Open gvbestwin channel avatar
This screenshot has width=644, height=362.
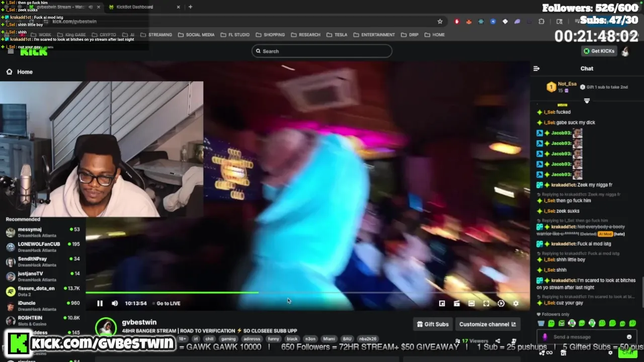click(106, 327)
